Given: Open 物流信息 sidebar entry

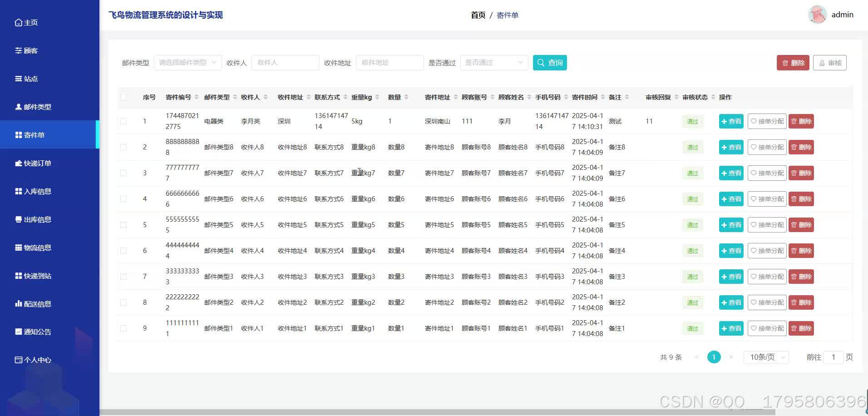Looking at the screenshot, I should 33,248.
